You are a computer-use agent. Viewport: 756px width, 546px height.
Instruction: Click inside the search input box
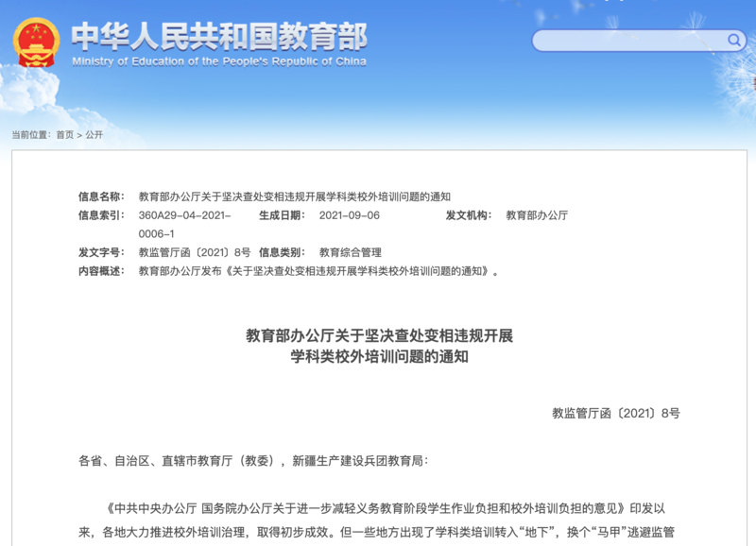pyautogui.click(x=628, y=41)
